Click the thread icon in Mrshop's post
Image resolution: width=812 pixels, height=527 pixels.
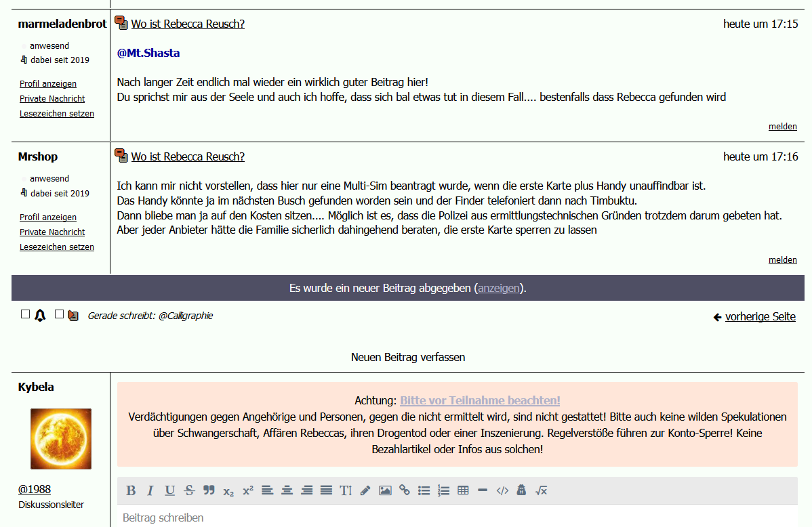[121, 156]
